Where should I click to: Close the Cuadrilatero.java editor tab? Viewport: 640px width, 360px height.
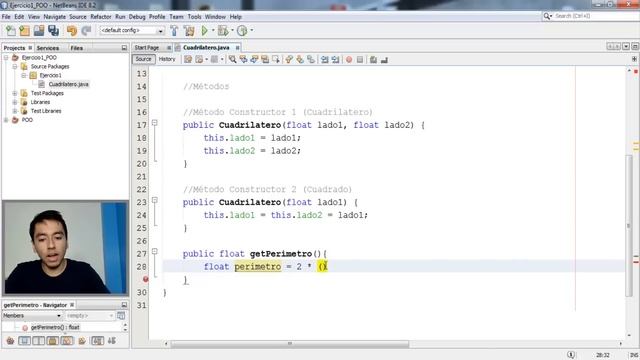point(237,48)
